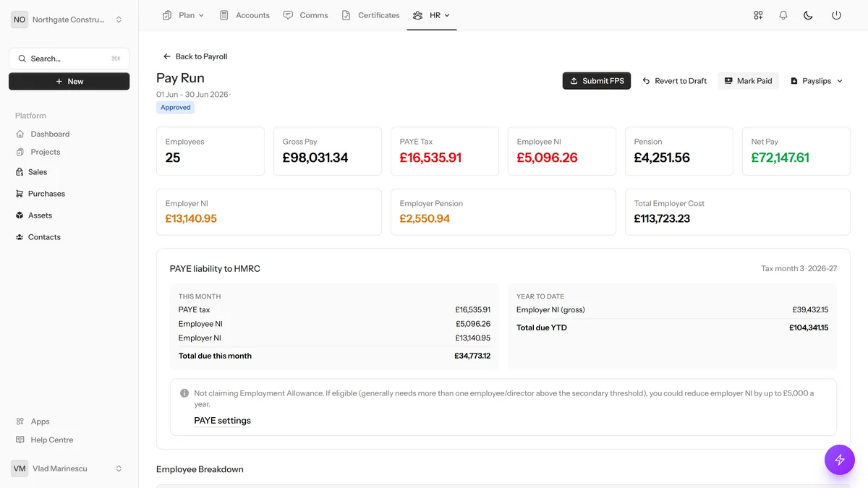Expand Vlad Marinescu user menu chevron
Screen dimensions: 868x488
coord(119,468)
